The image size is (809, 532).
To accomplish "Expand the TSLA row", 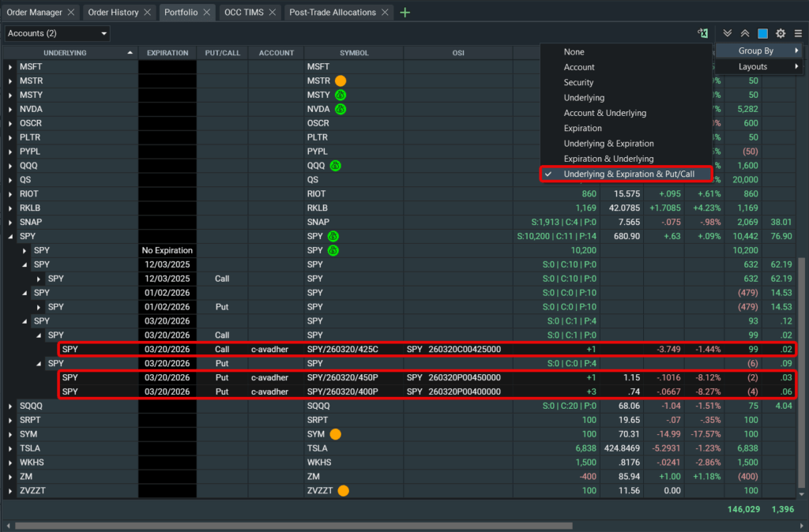I will [10, 448].
